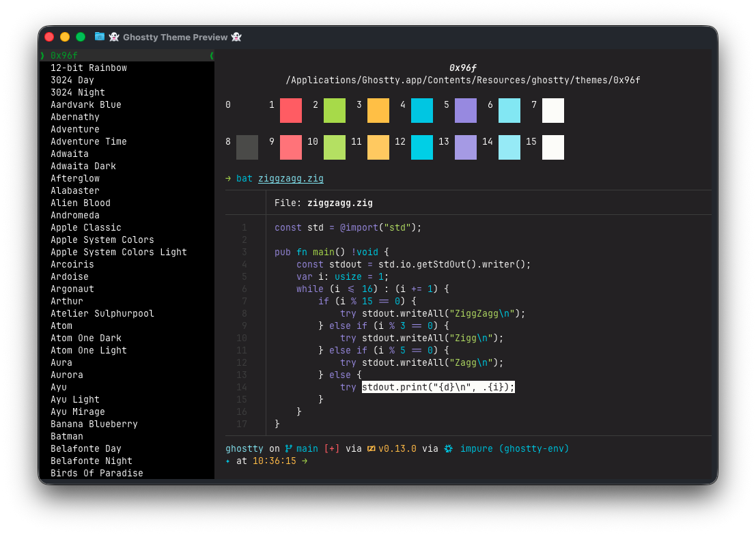Select the Ayu Light theme
The height and width of the screenshot is (535, 756).
tap(74, 400)
